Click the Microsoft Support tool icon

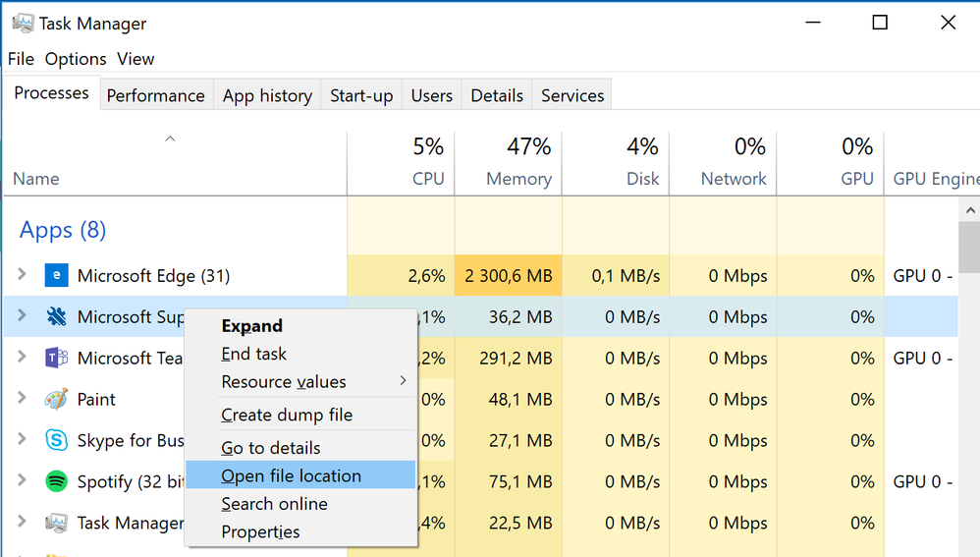pos(56,316)
